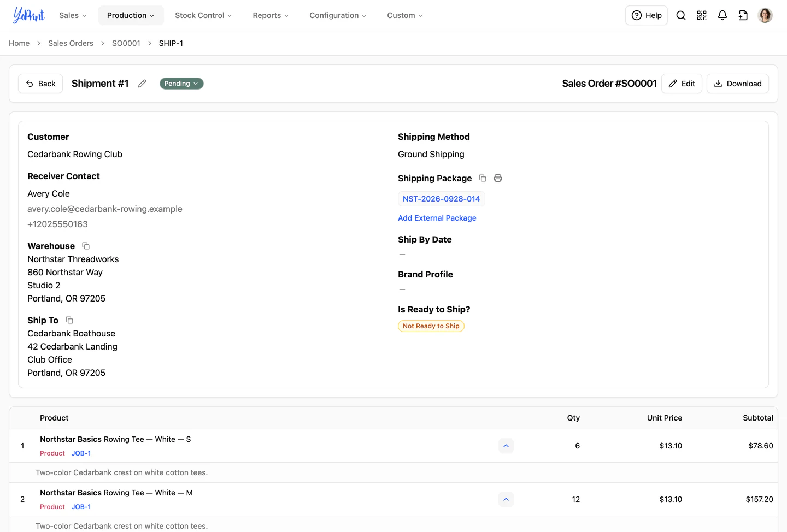Click the new document icon in header
Screen dimensions: 787x532
[743, 15]
